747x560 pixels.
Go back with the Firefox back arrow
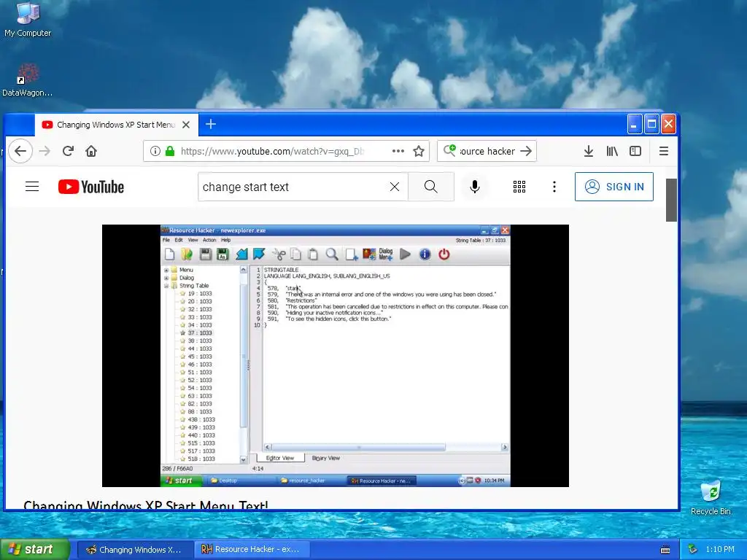(x=20, y=152)
